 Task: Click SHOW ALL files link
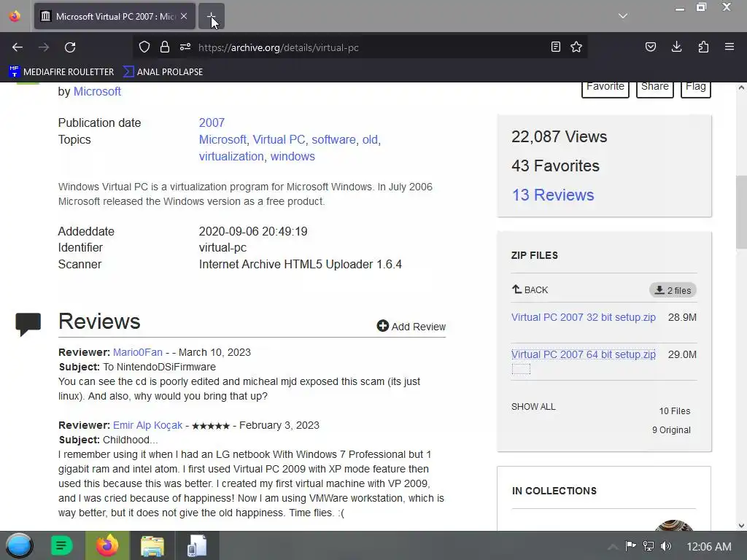point(533,407)
